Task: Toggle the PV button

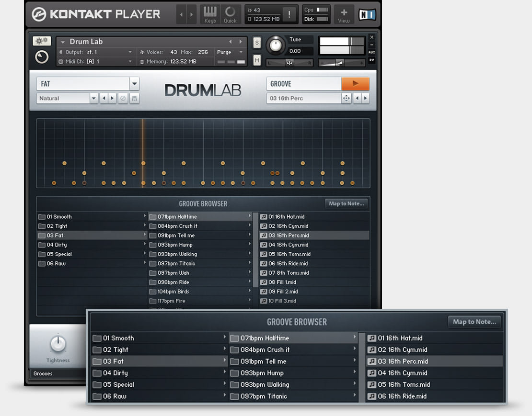Action: (x=372, y=60)
